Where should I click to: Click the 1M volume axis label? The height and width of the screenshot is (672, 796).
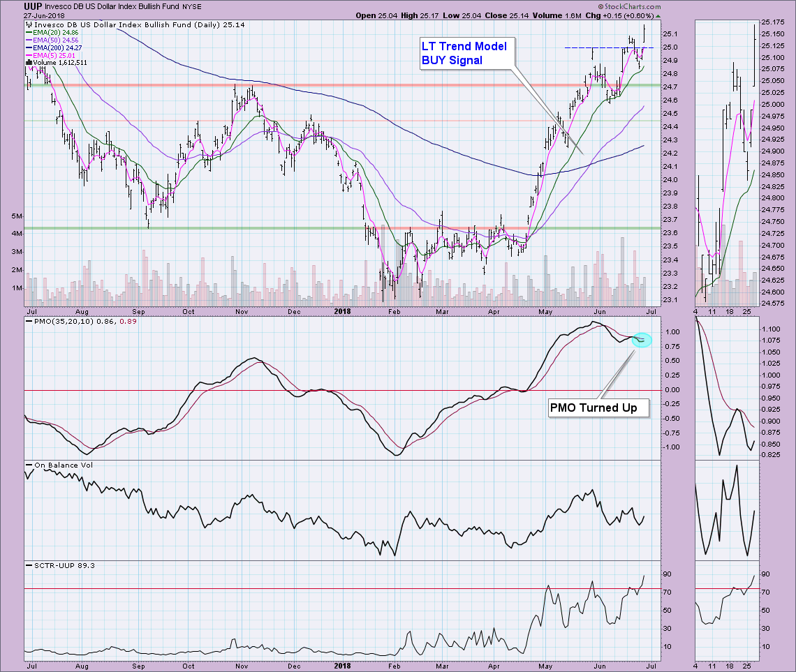(17, 288)
